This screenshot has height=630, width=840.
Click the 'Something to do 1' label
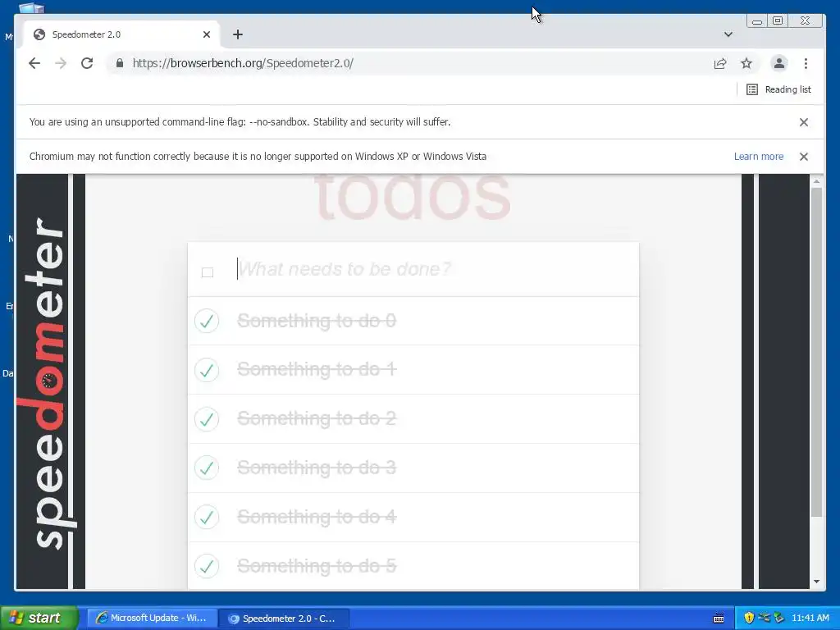pyautogui.click(x=317, y=370)
